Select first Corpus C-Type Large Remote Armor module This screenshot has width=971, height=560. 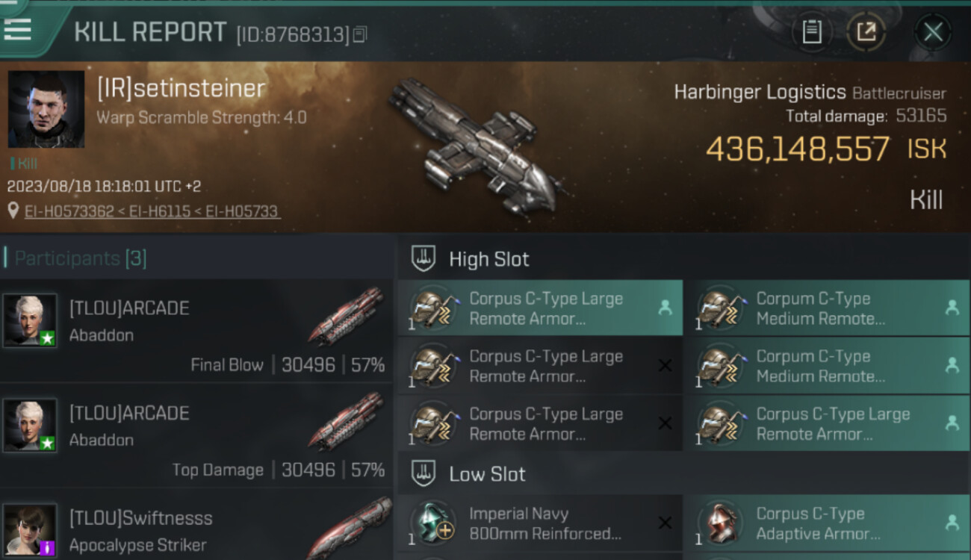pos(540,308)
